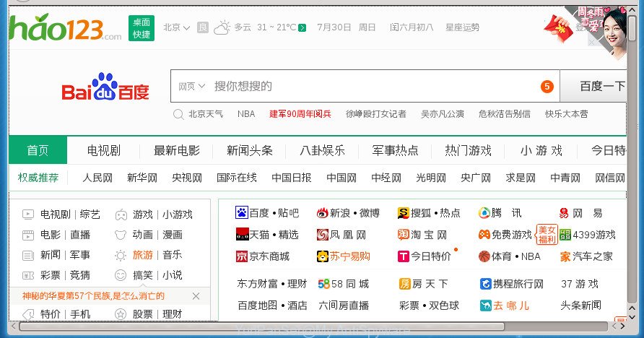Screen dimensions: 644x338
Task: Open the 星座运势 horoscope link
Action: point(463,27)
